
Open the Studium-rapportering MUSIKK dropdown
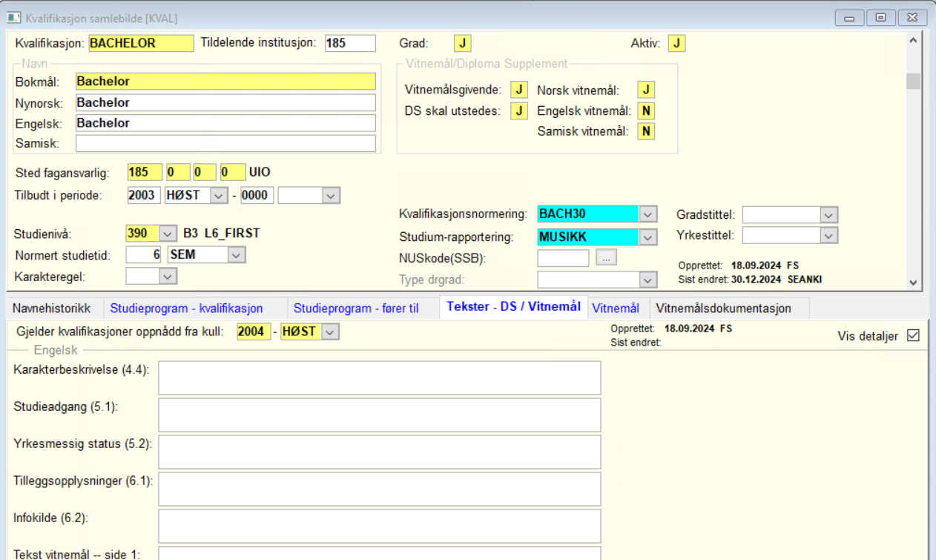coord(648,237)
